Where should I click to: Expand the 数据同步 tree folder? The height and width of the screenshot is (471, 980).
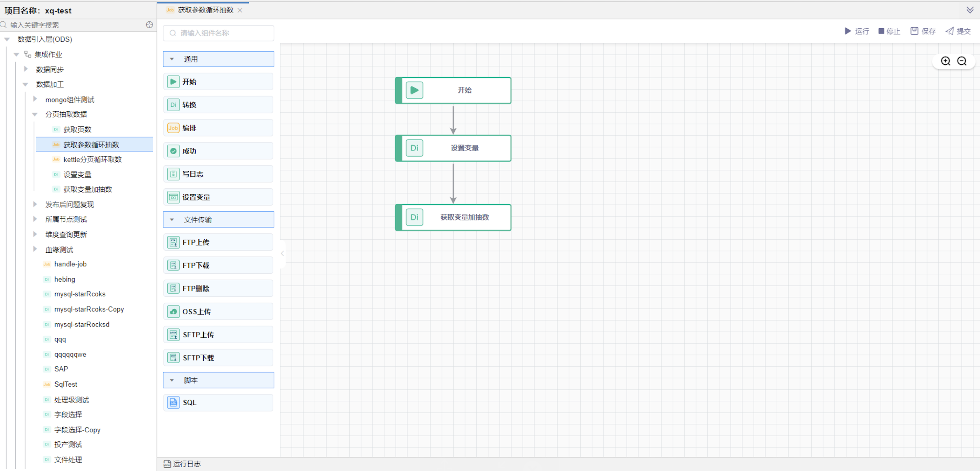[x=26, y=69]
